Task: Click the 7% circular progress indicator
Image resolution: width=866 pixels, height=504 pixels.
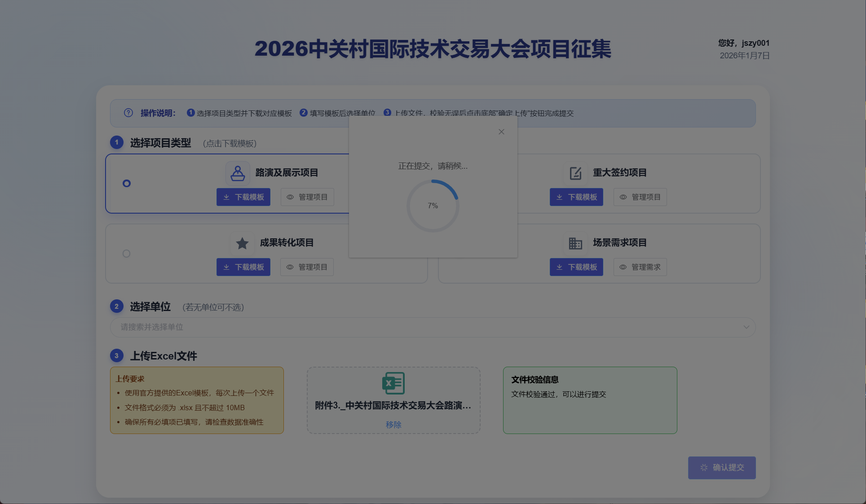Action: (x=433, y=206)
